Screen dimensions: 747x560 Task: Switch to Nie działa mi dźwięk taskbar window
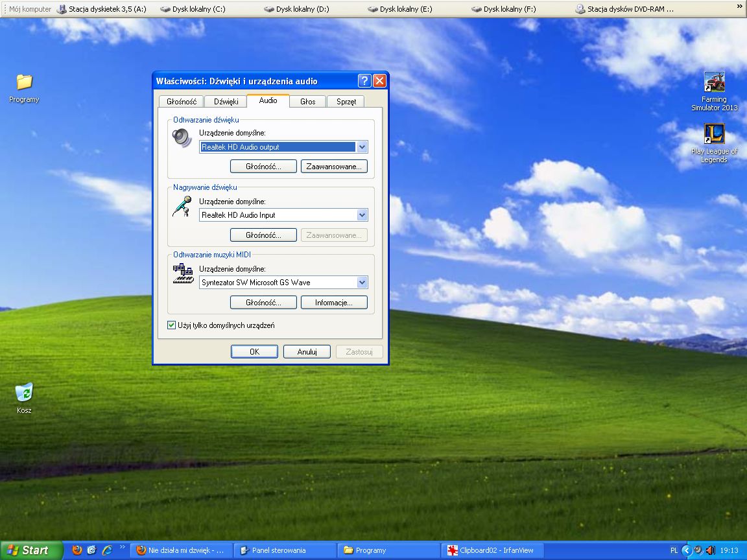(x=181, y=550)
